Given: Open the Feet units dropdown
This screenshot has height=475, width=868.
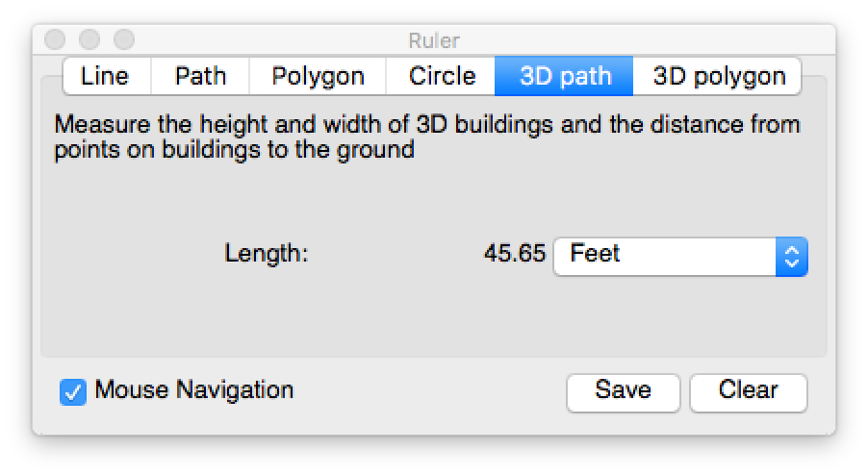Looking at the screenshot, I should click(x=666, y=255).
